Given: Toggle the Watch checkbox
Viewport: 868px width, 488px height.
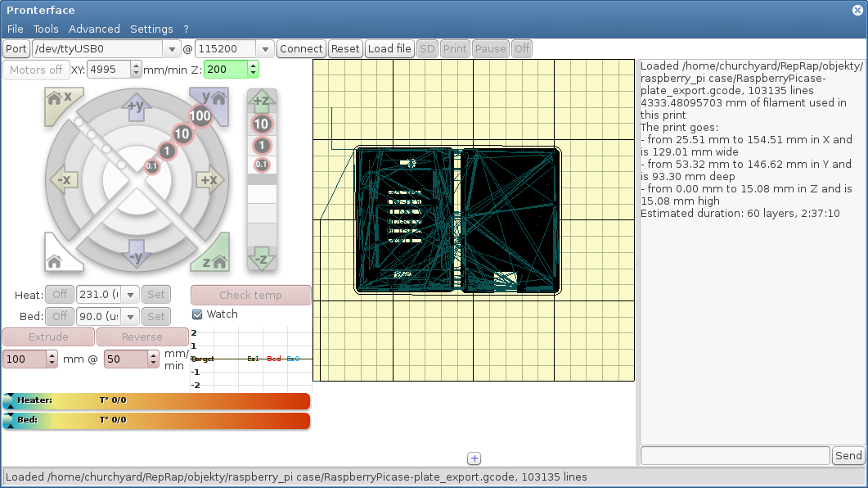Looking at the screenshot, I should coord(197,314).
